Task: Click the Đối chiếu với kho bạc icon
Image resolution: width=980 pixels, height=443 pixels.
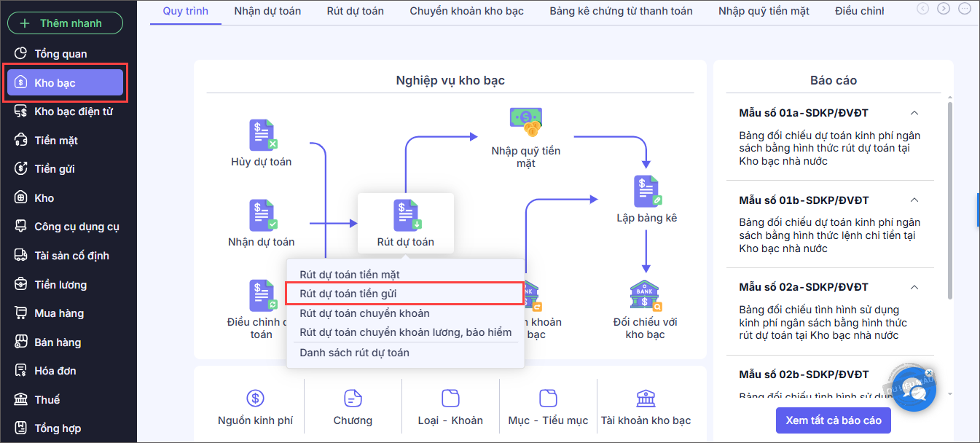Action: click(646, 294)
